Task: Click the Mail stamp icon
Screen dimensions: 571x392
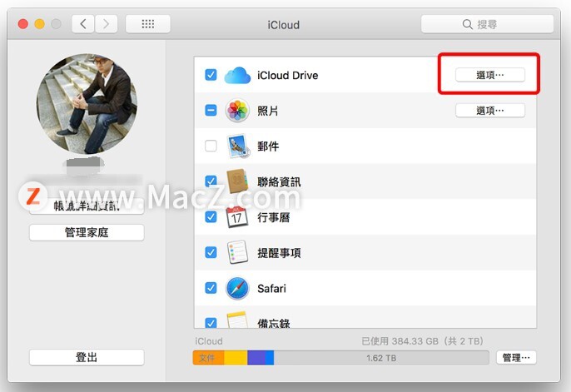Action: (x=238, y=146)
